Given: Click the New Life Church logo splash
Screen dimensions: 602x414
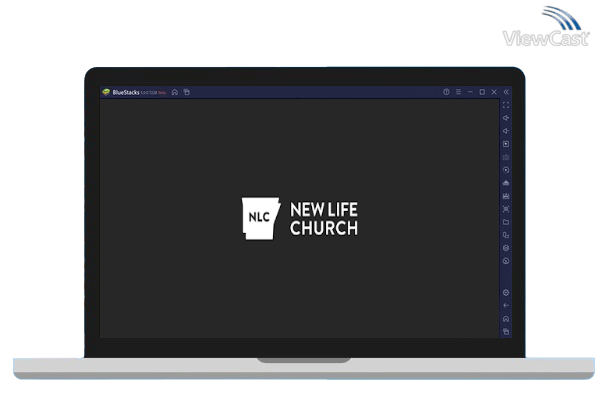Looking at the screenshot, I should pos(300,216).
